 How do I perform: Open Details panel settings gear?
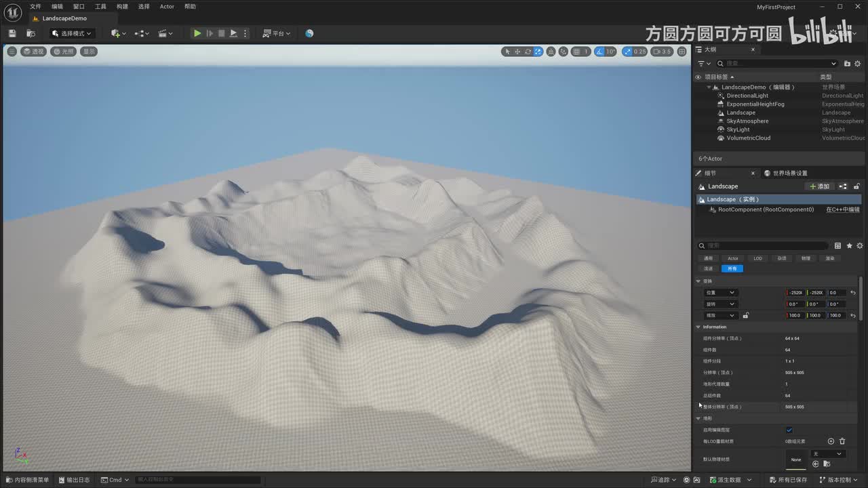[x=860, y=245]
